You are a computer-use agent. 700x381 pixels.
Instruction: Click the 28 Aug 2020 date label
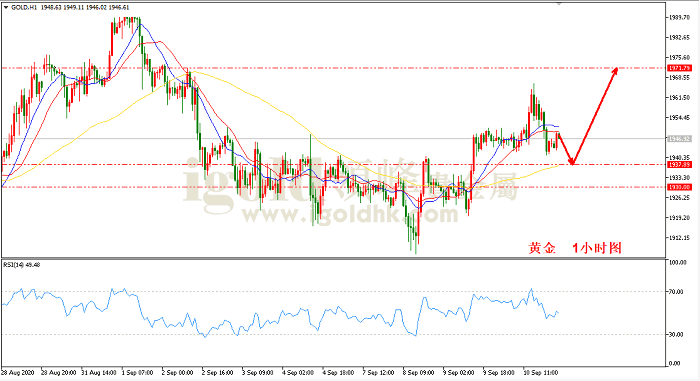click(x=18, y=373)
